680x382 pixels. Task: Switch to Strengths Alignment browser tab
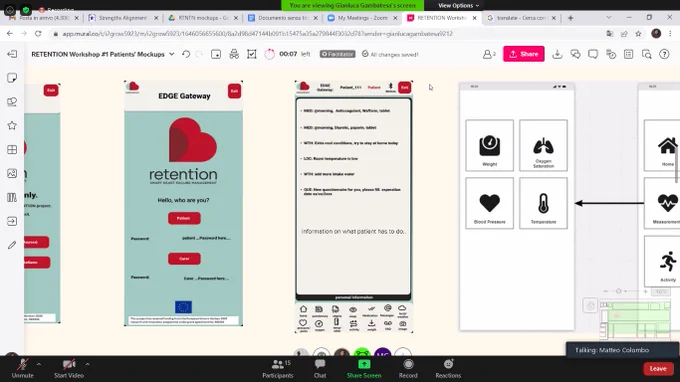click(123, 18)
